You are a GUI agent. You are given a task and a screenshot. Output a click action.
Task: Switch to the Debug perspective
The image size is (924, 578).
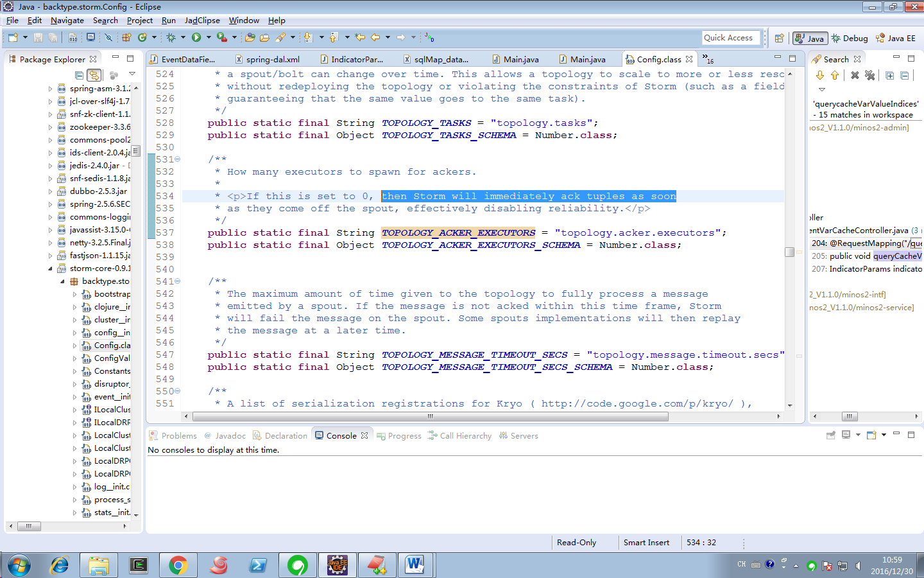point(850,39)
